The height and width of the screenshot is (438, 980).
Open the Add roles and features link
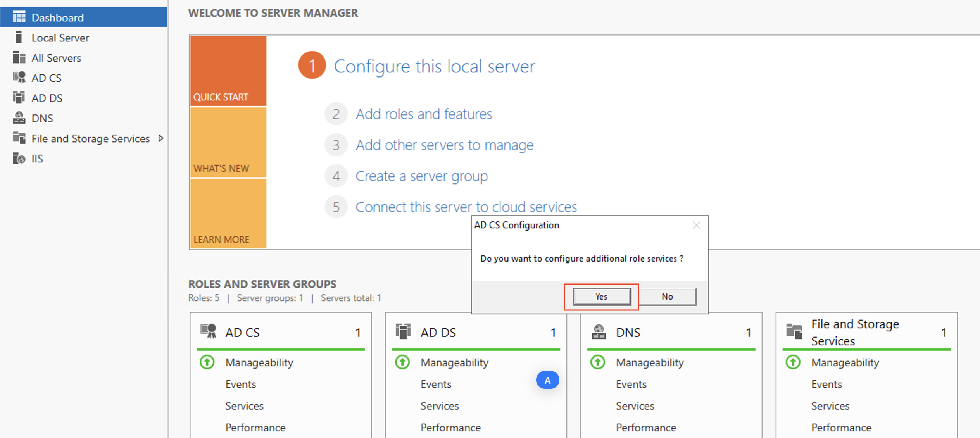424,114
